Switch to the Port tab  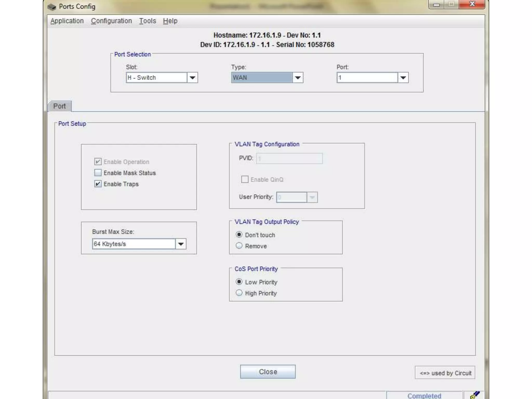(x=59, y=106)
